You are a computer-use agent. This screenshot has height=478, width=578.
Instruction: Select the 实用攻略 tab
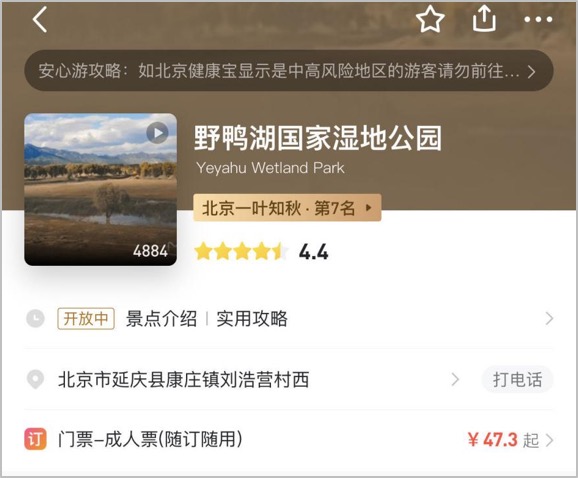[x=252, y=318]
